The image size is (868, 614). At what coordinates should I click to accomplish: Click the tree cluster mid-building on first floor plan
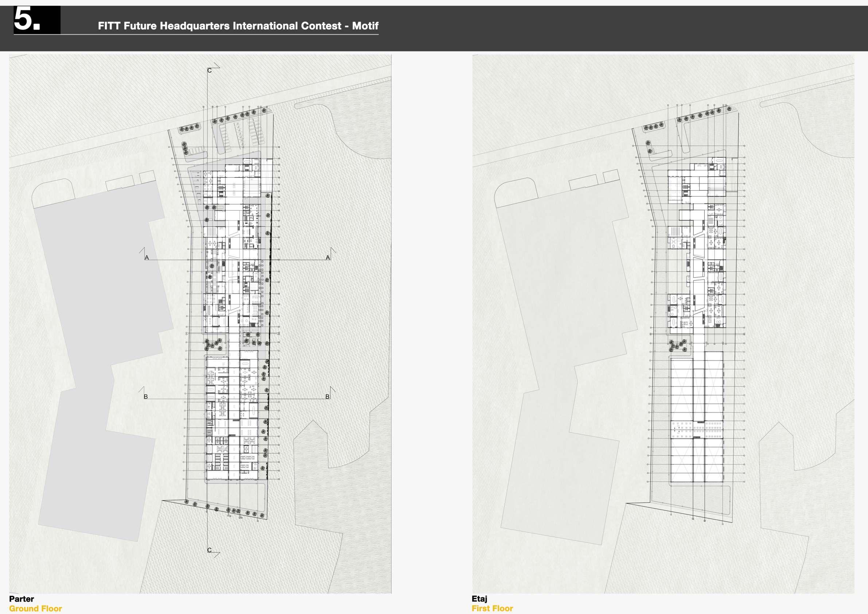[x=678, y=345]
